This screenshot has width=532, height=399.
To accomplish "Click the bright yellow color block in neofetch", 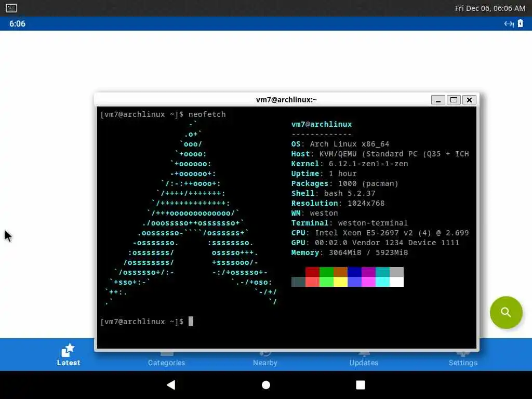I will pos(340,282).
